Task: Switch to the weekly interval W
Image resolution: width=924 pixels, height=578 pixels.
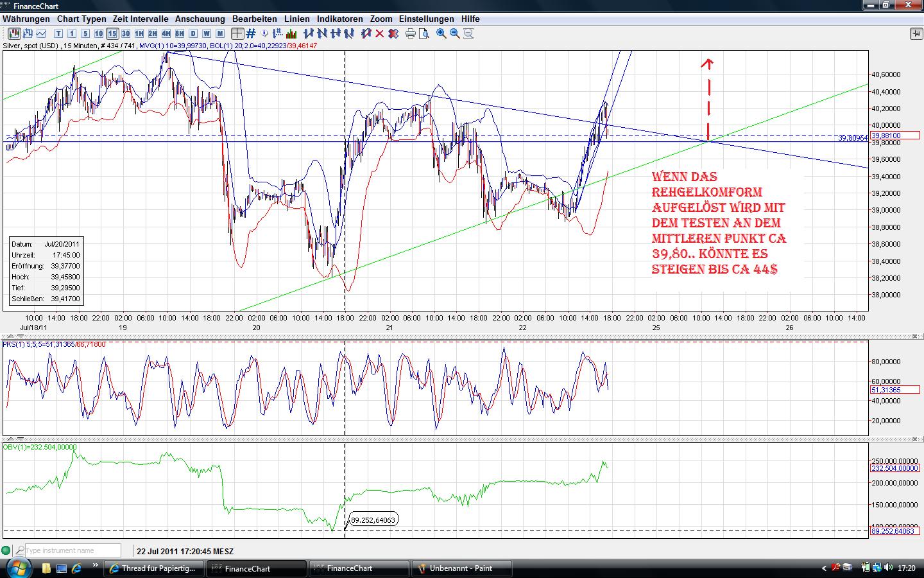Action: (207, 33)
